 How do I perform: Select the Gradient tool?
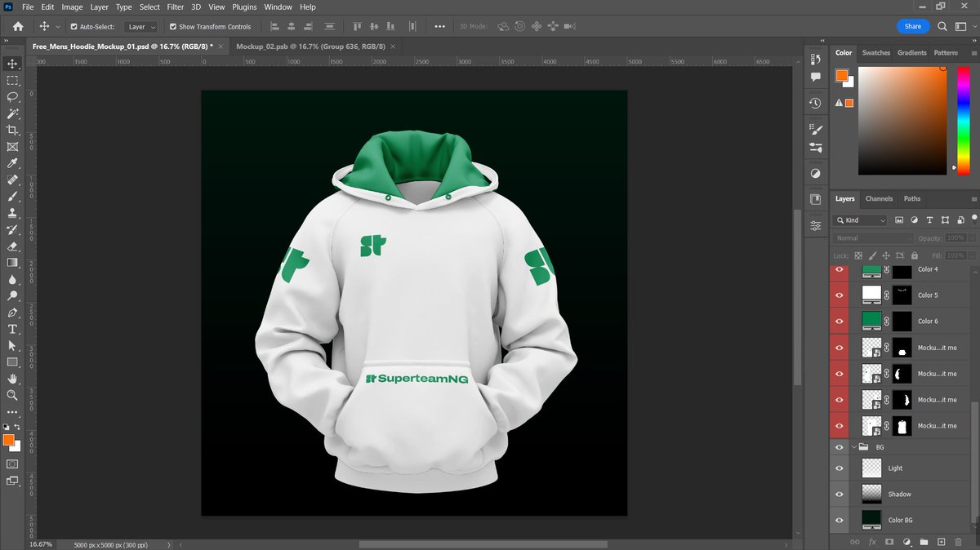coord(12,263)
